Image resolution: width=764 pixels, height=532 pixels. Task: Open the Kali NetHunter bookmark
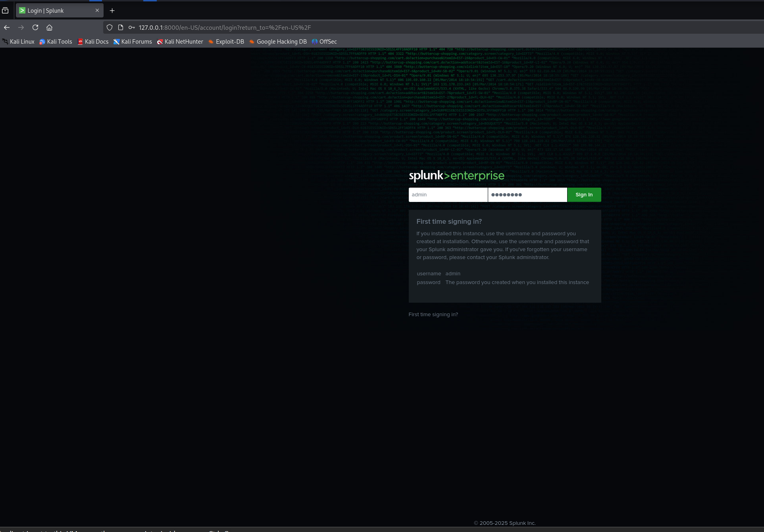tap(180, 41)
